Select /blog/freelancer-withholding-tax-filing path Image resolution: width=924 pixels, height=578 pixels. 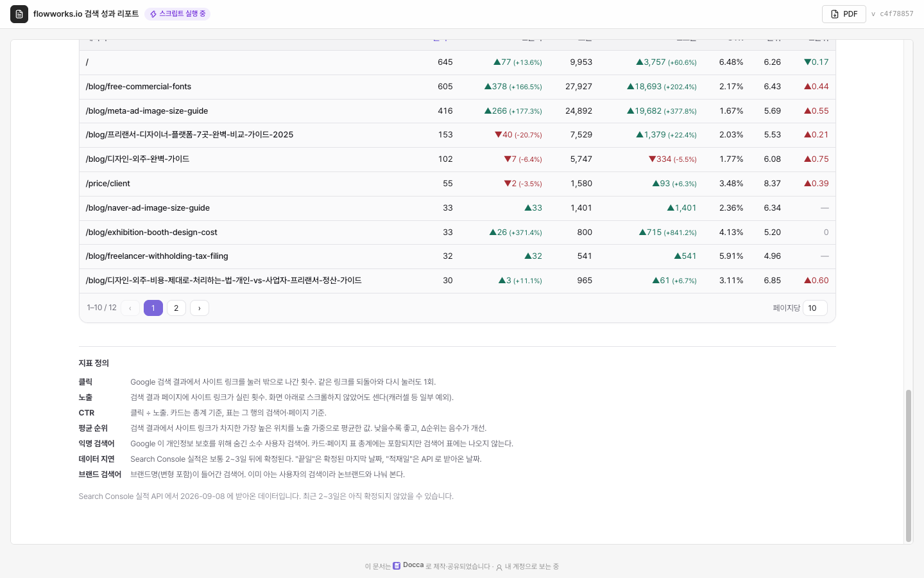[x=157, y=256]
